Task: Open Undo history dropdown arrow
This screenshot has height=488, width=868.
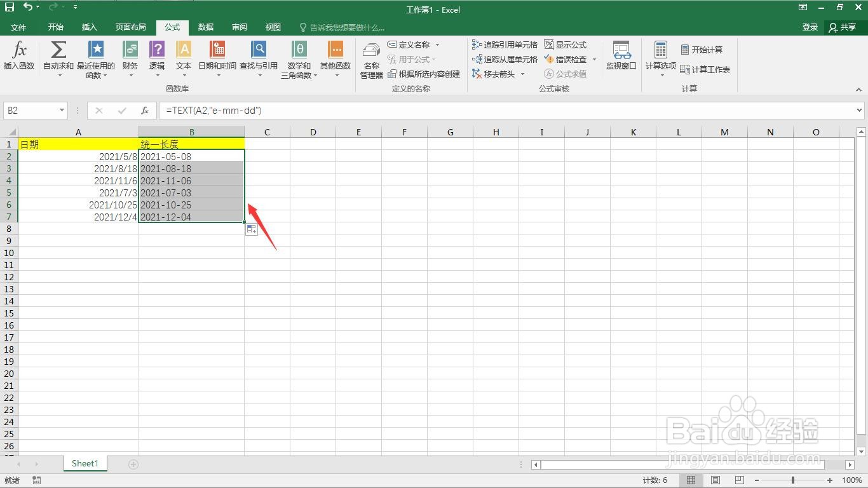Action: pyautogui.click(x=37, y=7)
